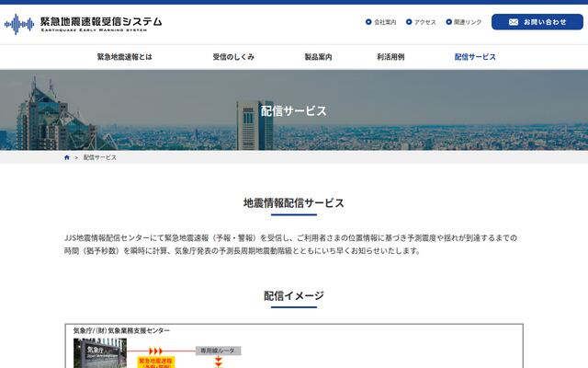Screen dimensions: 588x368
Task: Click the waveform logo icon
Action: click(x=19, y=24)
